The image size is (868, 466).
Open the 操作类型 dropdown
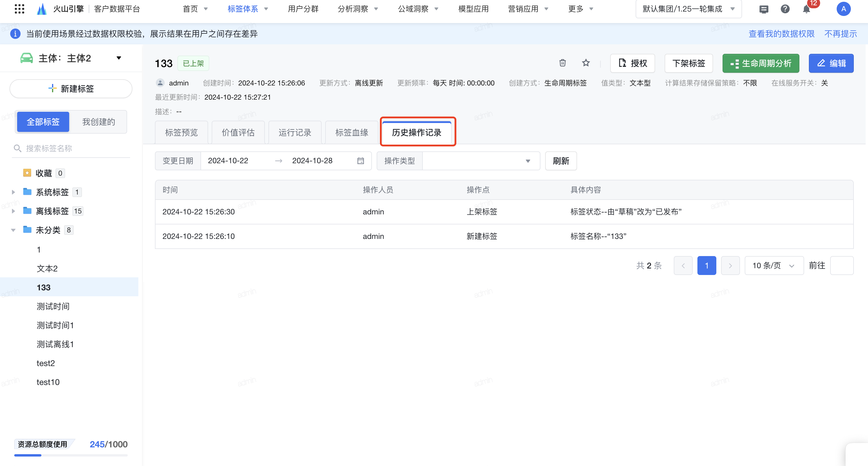click(x=481, y=161)
